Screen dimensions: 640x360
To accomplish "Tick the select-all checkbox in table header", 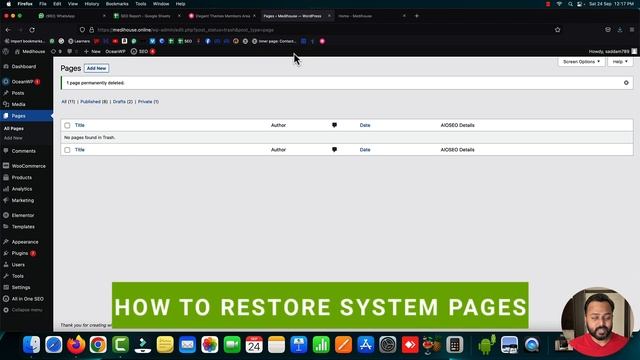I will 67,125.
